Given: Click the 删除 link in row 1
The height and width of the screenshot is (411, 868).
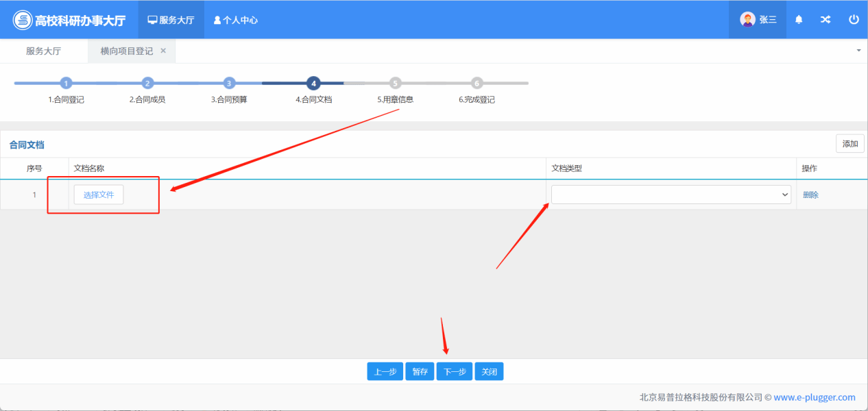Looking at the screenshot, I should tap(810, 195).
